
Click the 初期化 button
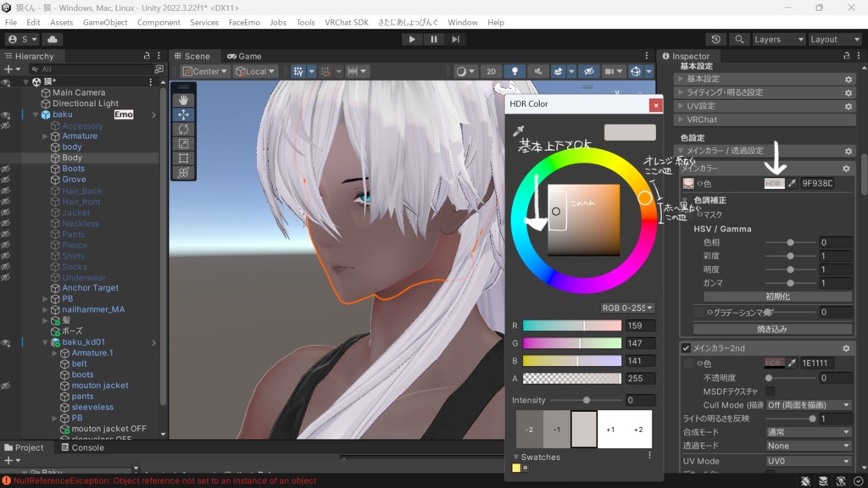777,297
